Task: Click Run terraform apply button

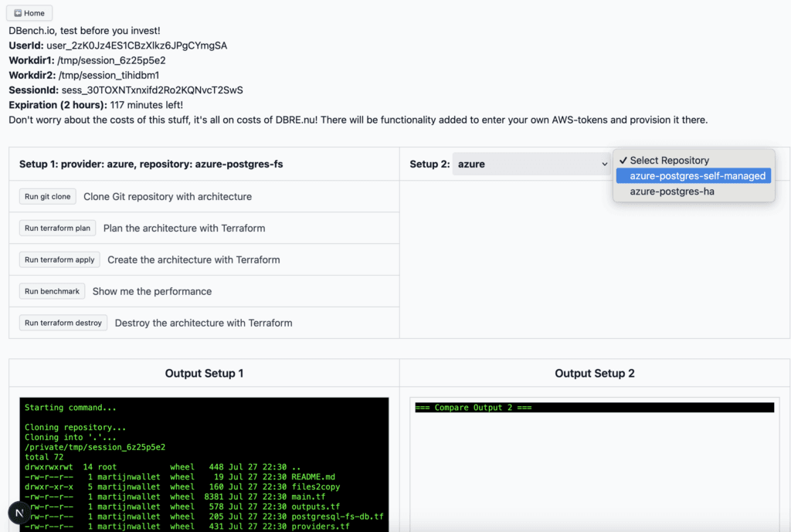Action: coord(59,259)
